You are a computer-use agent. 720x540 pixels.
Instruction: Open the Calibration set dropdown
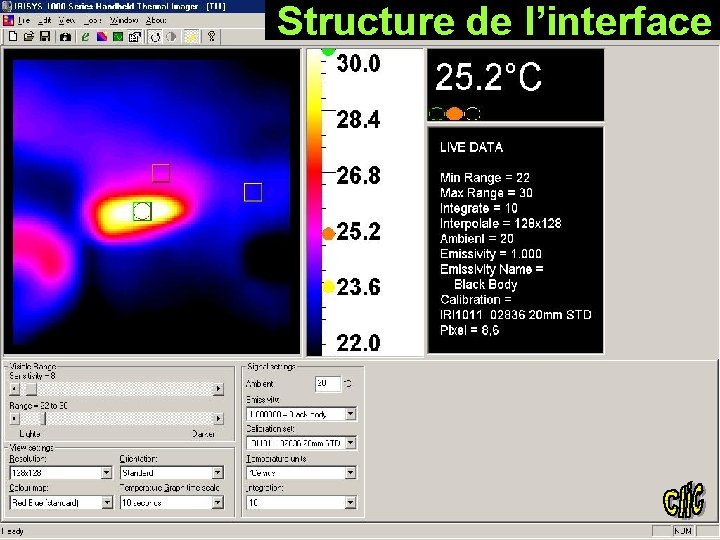(301, 443)
